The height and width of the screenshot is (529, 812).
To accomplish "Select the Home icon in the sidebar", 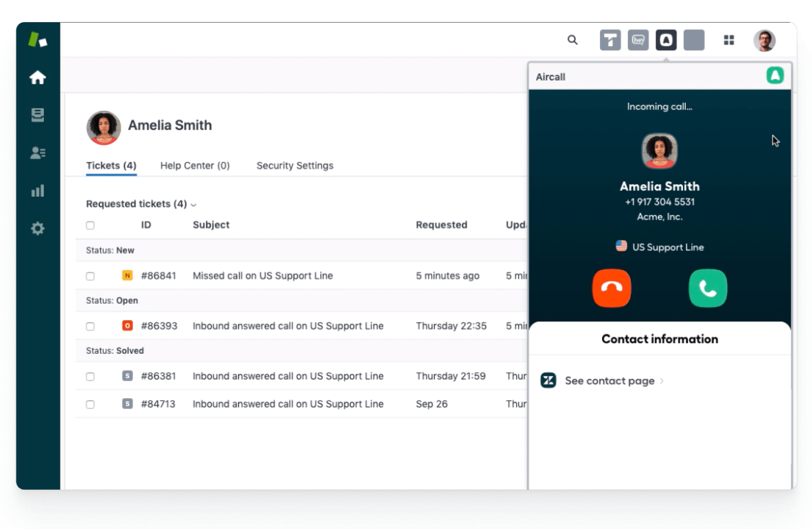I will tap(38, 77).
